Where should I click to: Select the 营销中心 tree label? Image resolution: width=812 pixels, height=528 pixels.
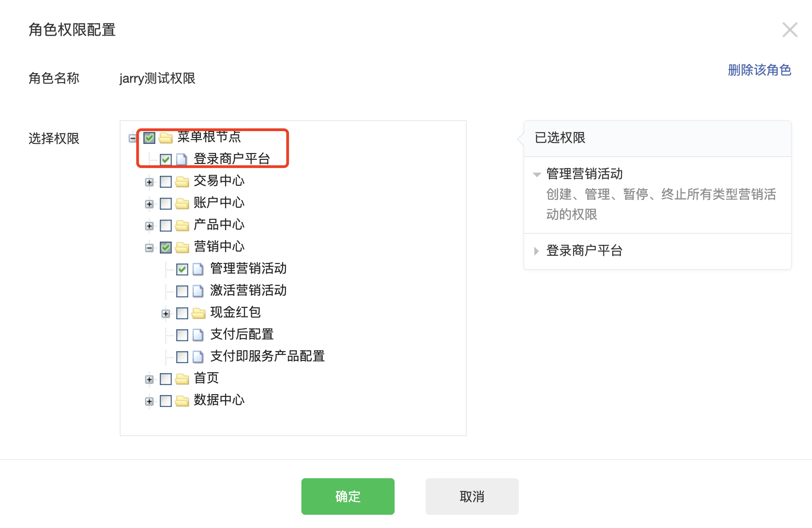219,247
